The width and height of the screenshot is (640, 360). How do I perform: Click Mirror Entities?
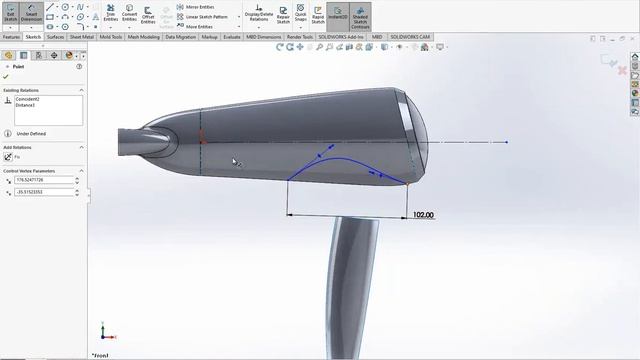(195, 7)
